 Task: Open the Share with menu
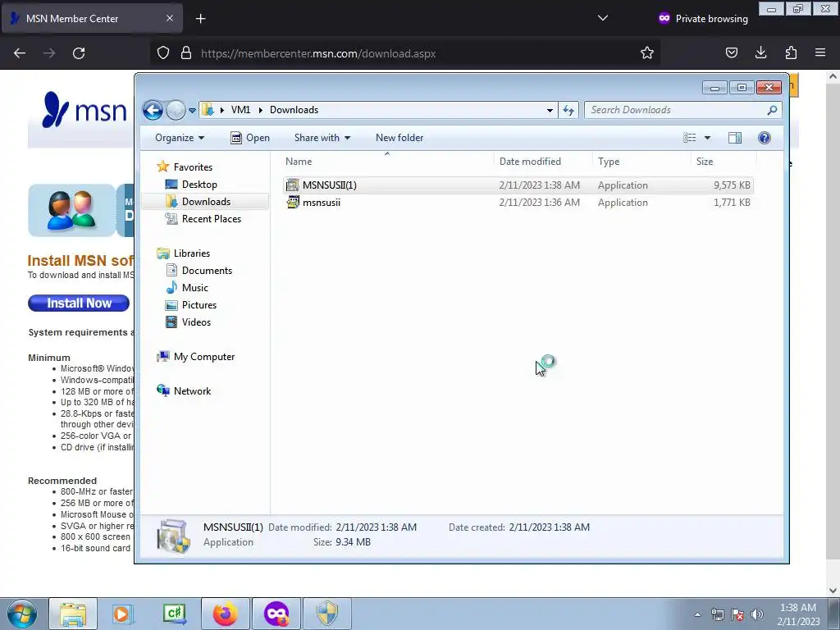[x=322, y=138]
